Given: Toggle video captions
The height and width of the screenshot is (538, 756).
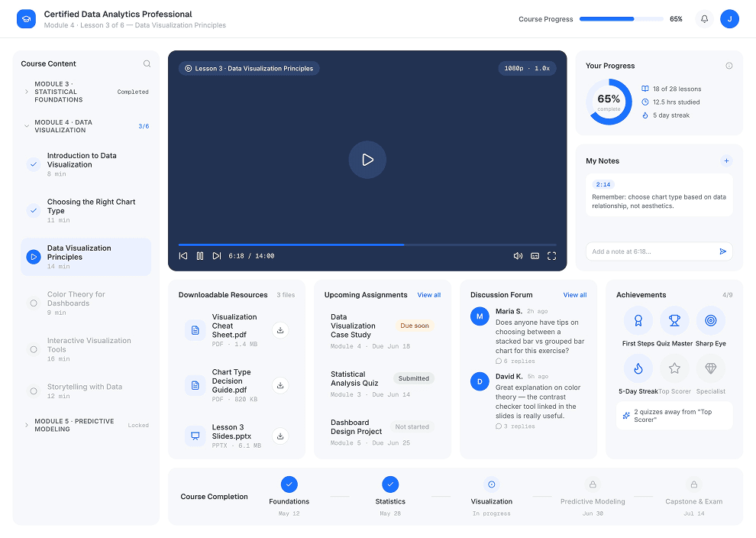Looking at the screenshot, I should click(x=535, y=256).
